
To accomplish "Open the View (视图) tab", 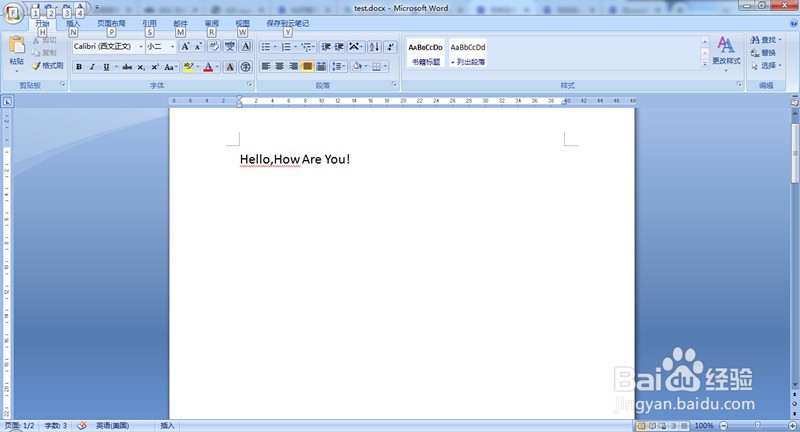I will (x=242, y=23).
